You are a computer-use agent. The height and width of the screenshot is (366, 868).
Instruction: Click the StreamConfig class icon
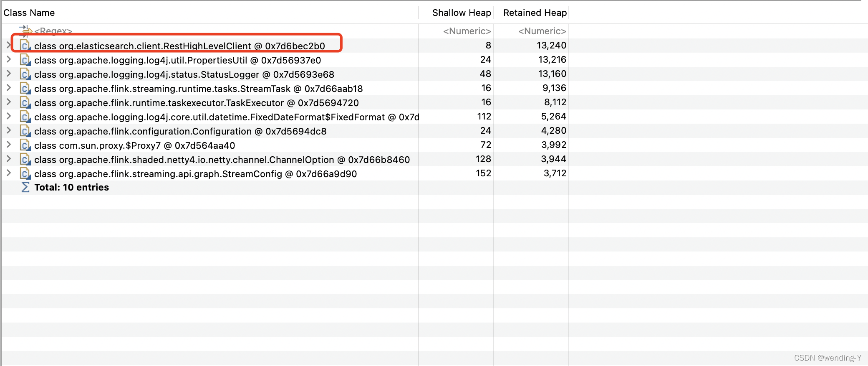[x=25, y=174]
